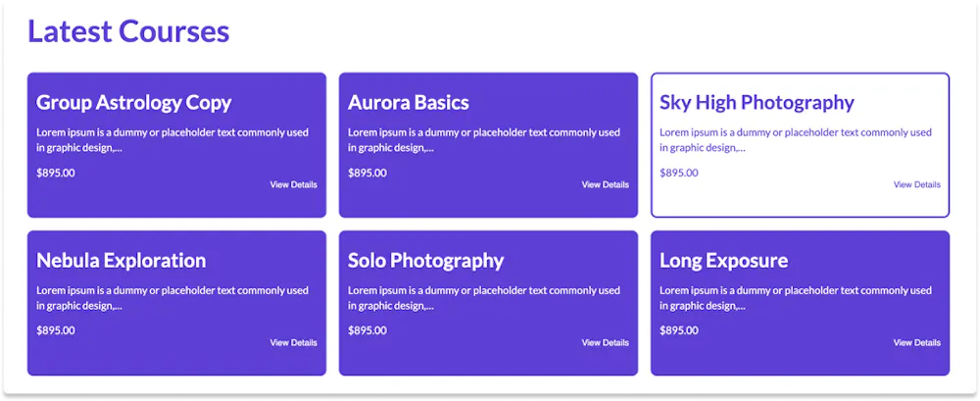
Task: Click the Aurora Basics course title
Action: pyautogui.click(x=408, y=103)
